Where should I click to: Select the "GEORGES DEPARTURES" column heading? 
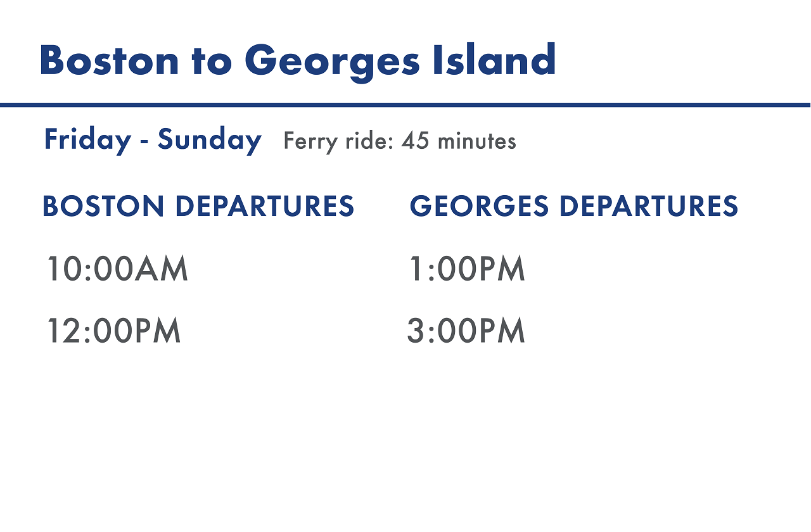tap(574, 206)
